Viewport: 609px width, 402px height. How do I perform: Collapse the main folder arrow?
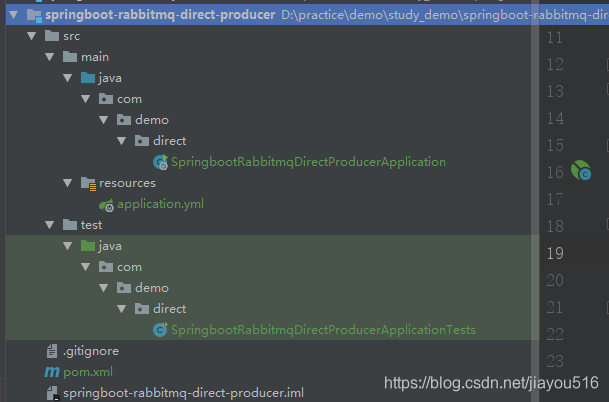point(49,57)
